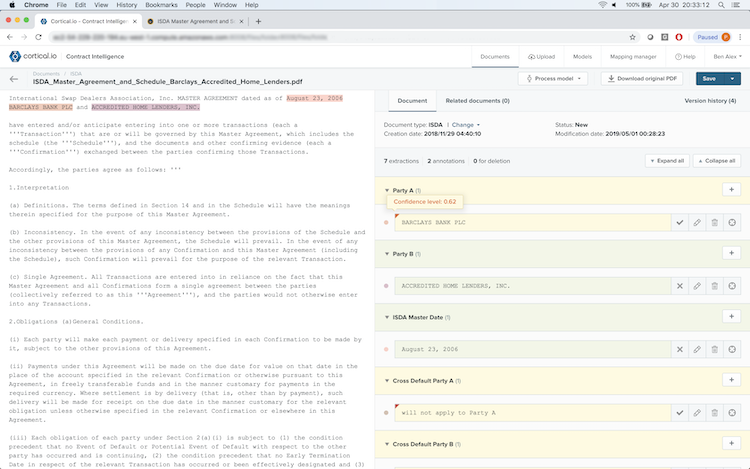The width and height of the screenshot is (750, 469).
Task: Open Version history (4)
Action: 710,101
